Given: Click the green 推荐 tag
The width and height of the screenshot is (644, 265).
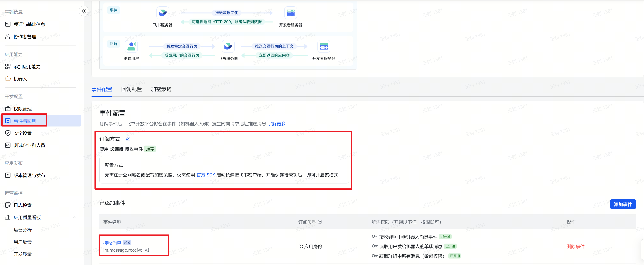Looking at the screenshot, I should click(x=150, y=149).
